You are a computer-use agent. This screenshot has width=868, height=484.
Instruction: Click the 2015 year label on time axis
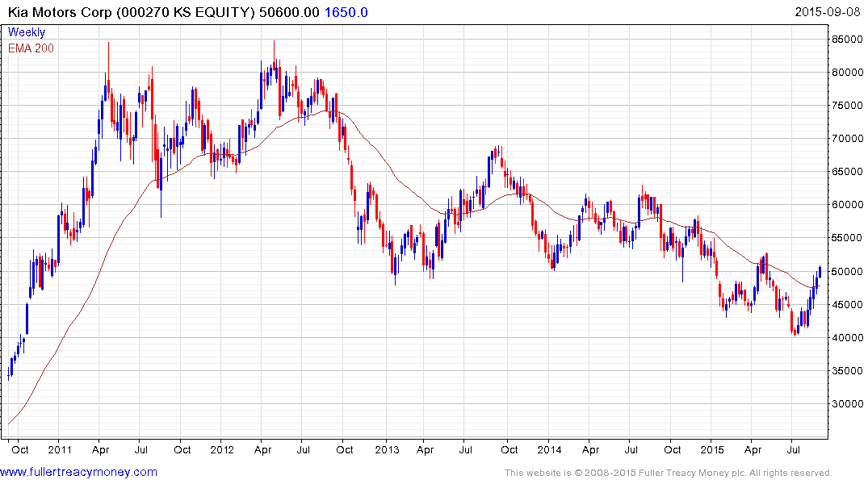coord(712,449)
